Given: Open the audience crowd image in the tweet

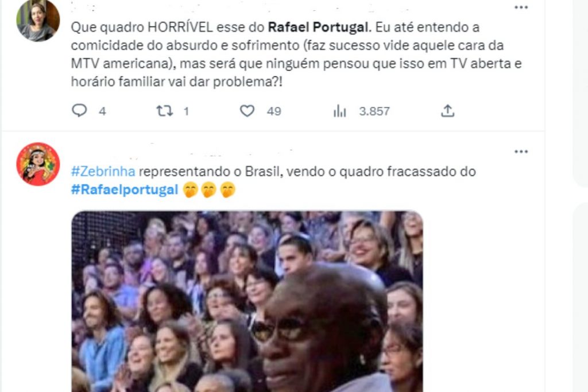Looking at the screenshot, I should coord(247,301).
